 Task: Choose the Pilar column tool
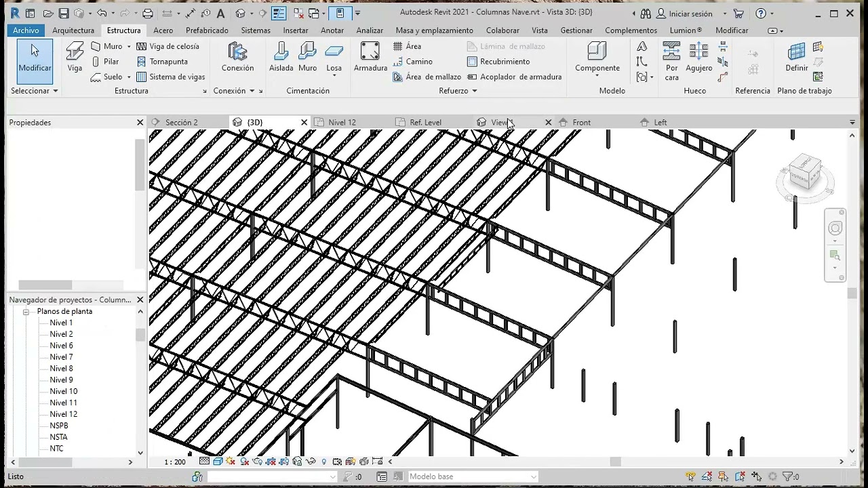105,62
